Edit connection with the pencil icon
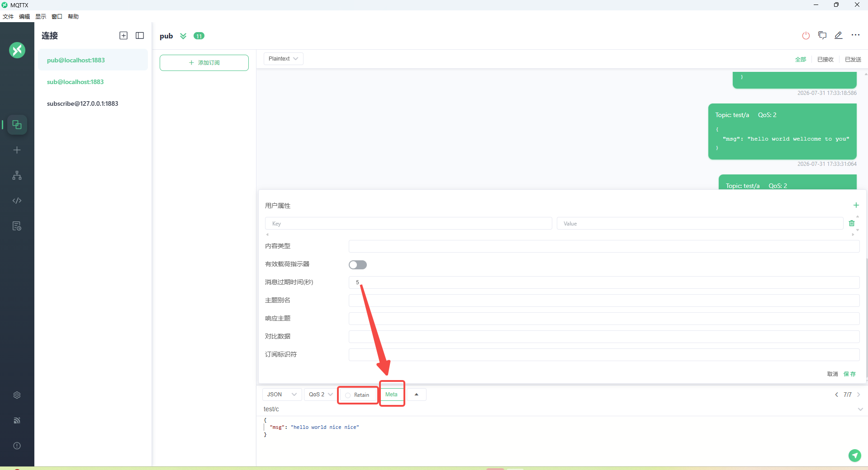The width and height of the screenshot is (868, 470). pyautogui.click(x=839, y=35)
